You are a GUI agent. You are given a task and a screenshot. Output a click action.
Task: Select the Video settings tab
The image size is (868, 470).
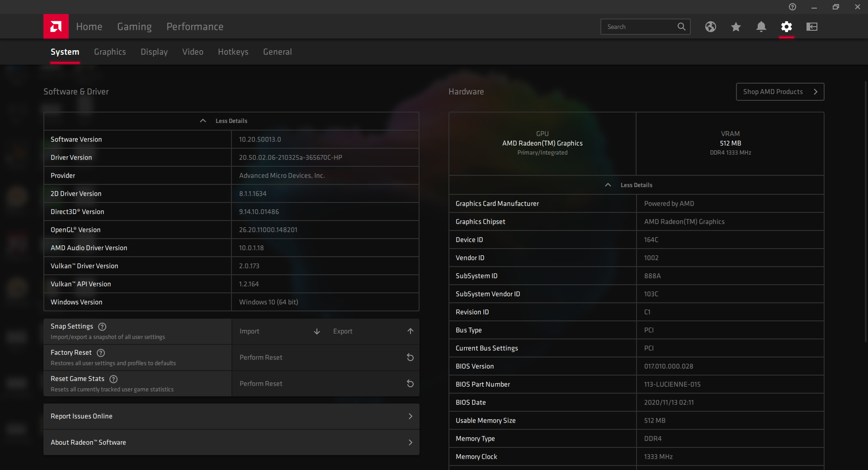[193, 52]
